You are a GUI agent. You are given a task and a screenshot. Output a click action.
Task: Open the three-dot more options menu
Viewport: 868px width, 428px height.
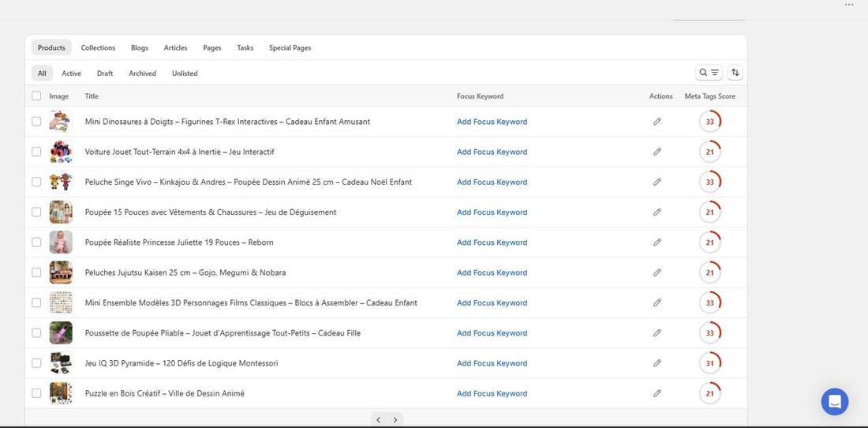point(849,5)
